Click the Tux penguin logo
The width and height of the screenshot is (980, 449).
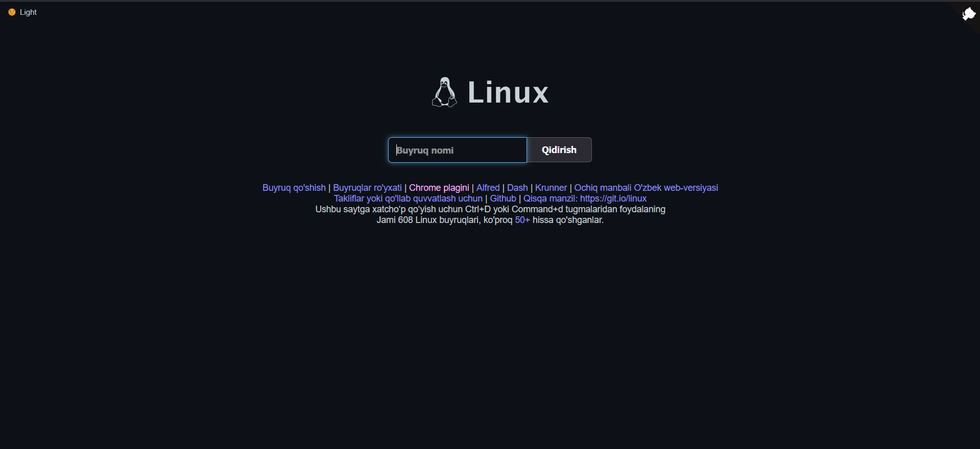click(x=444, y=92)
